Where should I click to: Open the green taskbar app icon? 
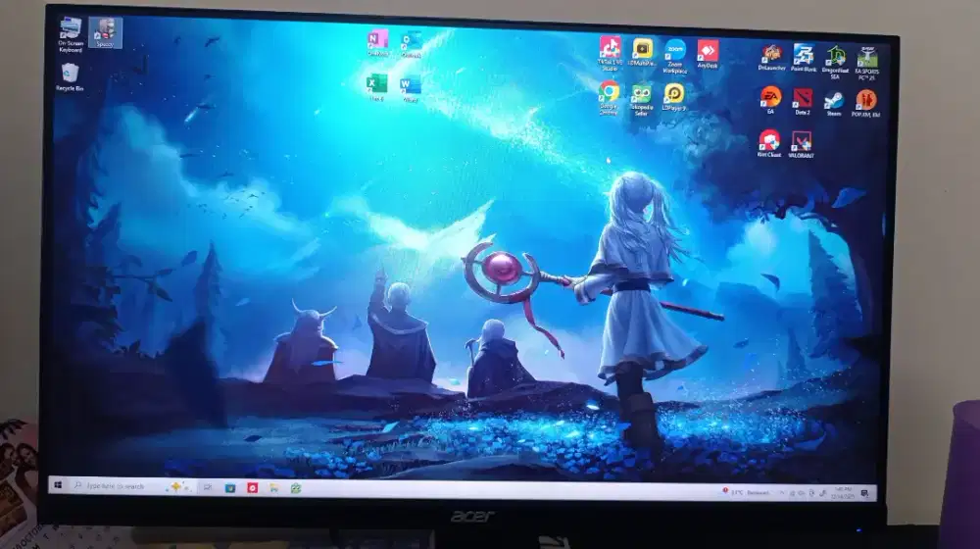click(296, 488)
